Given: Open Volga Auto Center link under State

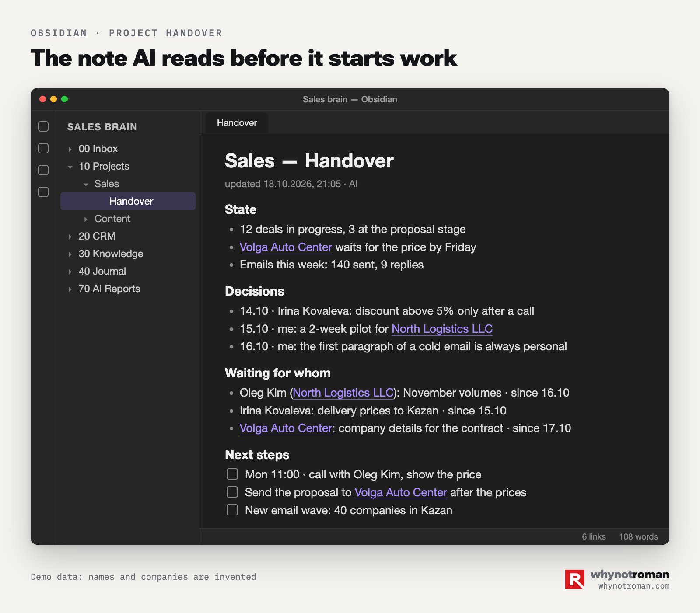Looking at the screenshot, I should (286, 247).
